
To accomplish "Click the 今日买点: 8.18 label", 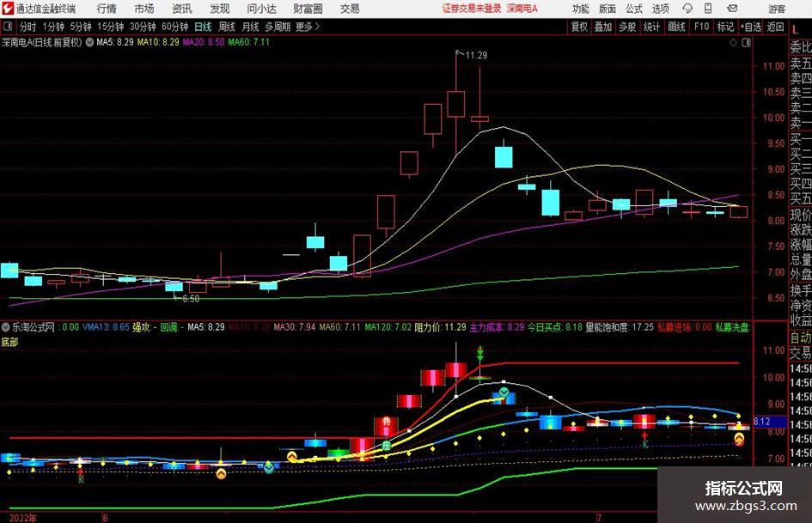I will pos(554,327).
